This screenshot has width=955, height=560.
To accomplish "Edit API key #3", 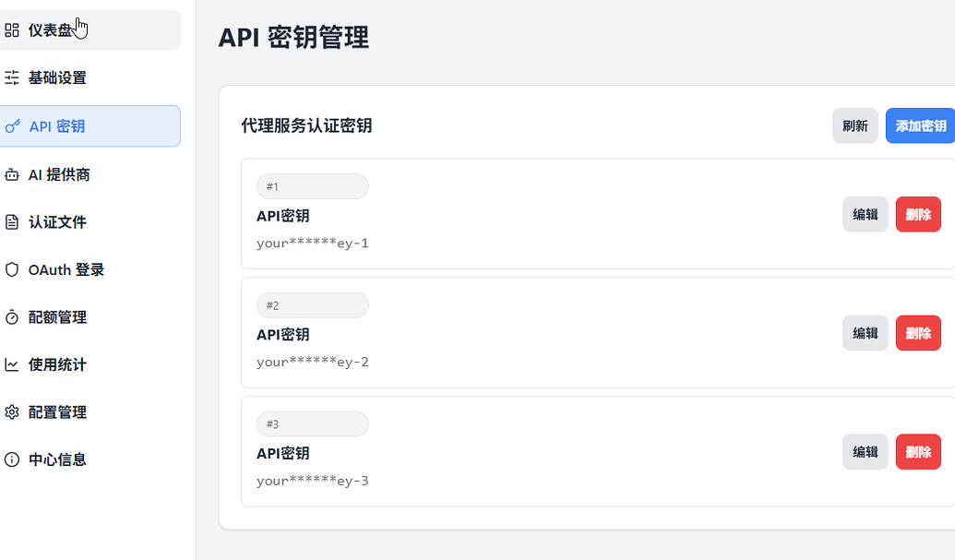I will click(865, 452).
